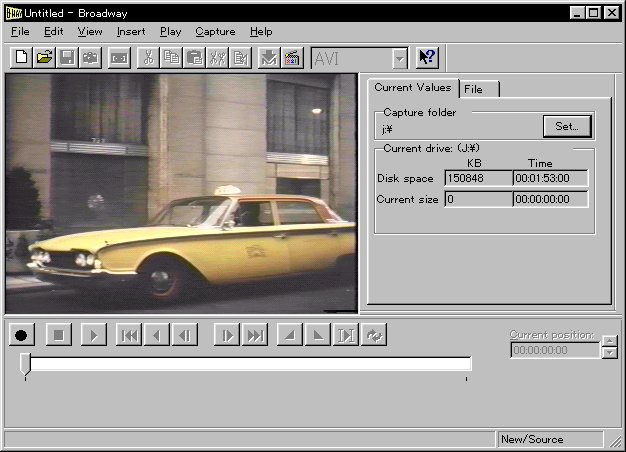Viewport: 626px width, 452px height.
Task: Click the Paste clipboard toolbar icon
Action: pos(195,58)
